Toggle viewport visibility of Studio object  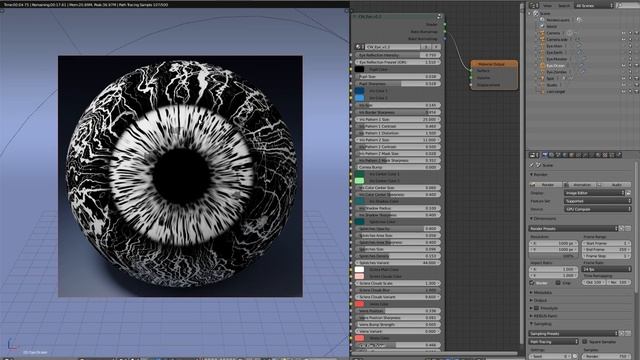623,85
